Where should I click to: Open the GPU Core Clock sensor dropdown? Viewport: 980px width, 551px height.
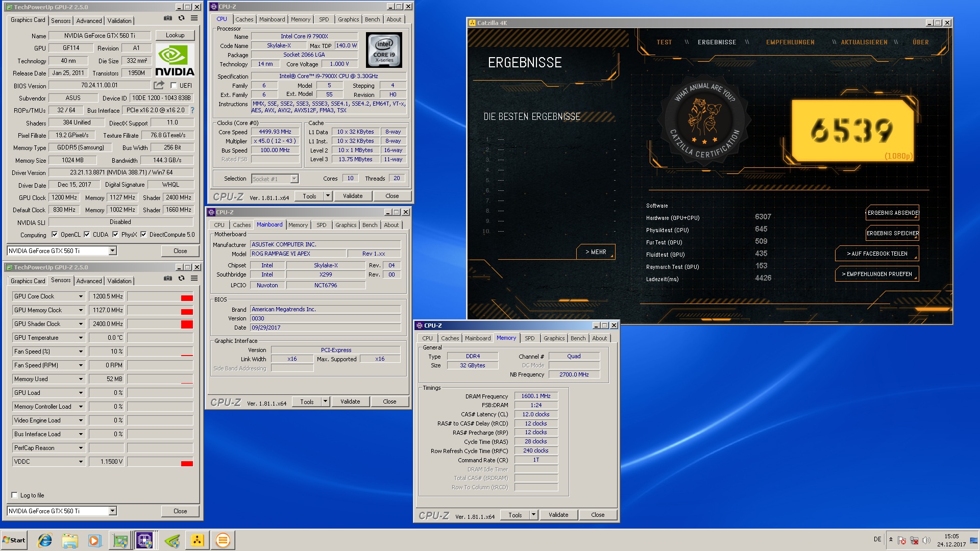click(x=81, y=296)
